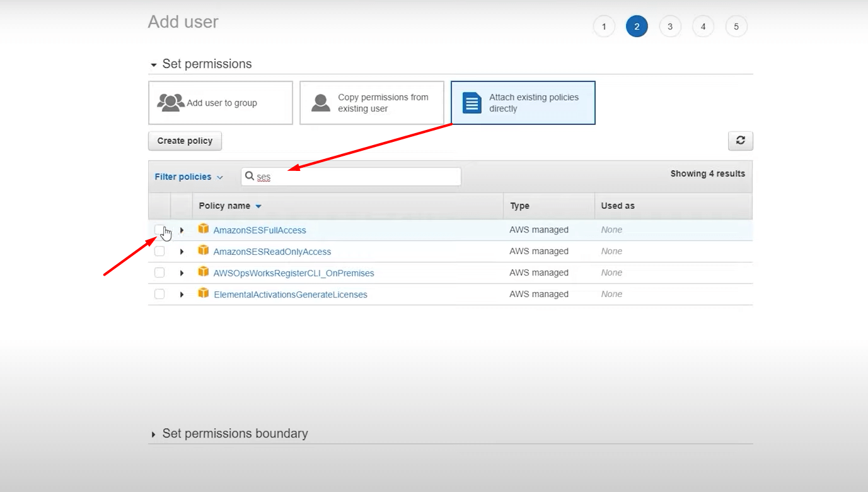Check the AWSOpsWorksRegisterCLI_OnPremises checkbox

click(x=159, y=272)
